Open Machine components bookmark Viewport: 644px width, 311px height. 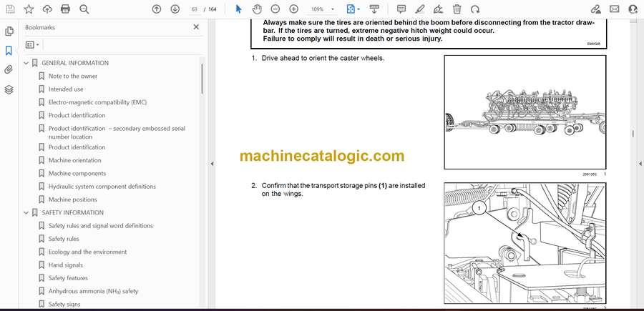tap(77, 174)
